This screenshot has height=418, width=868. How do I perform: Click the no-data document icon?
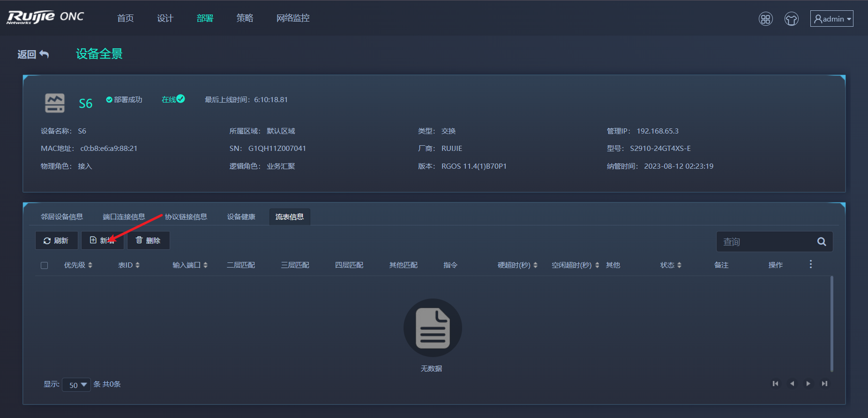point(433,328)
